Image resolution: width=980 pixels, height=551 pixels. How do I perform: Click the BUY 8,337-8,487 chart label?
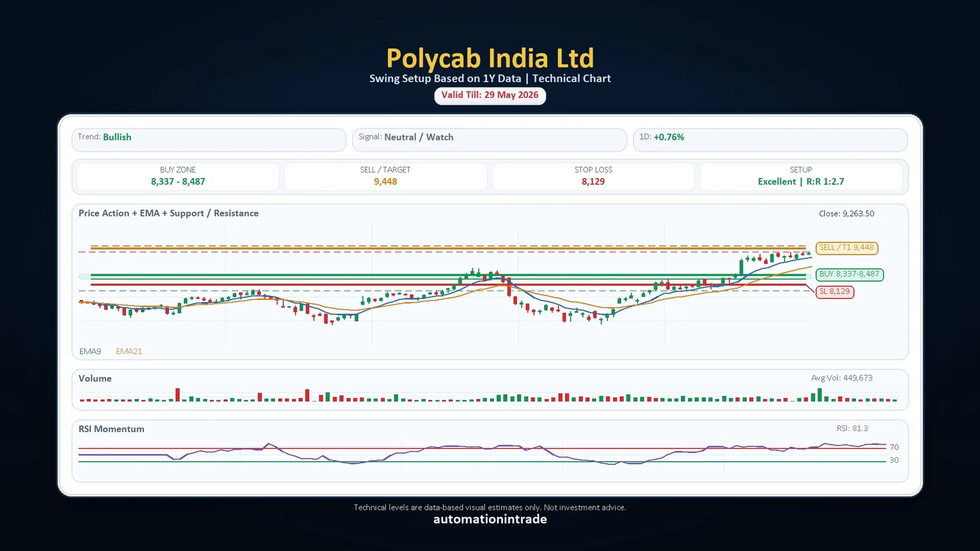[850, 274]
